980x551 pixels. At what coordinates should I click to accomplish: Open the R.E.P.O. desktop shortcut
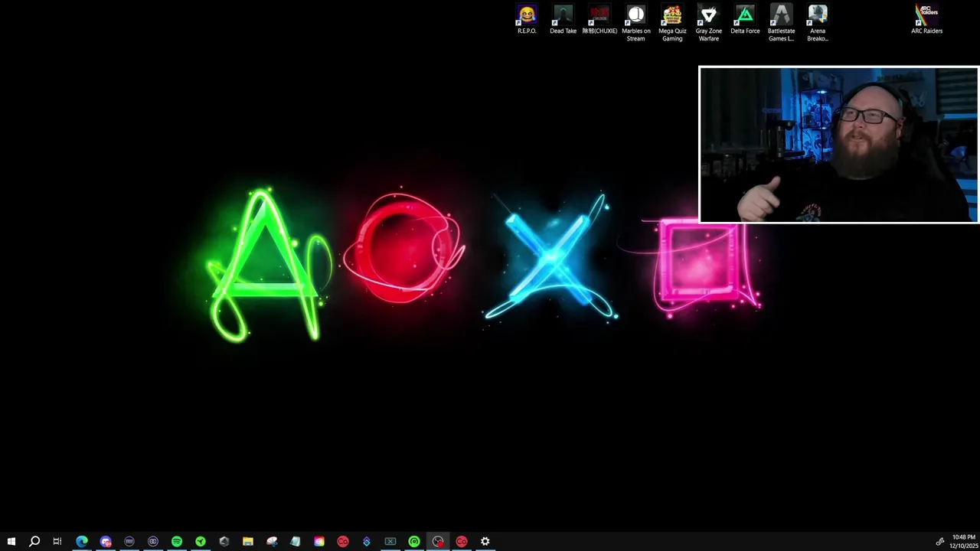(x=527, y=19)
